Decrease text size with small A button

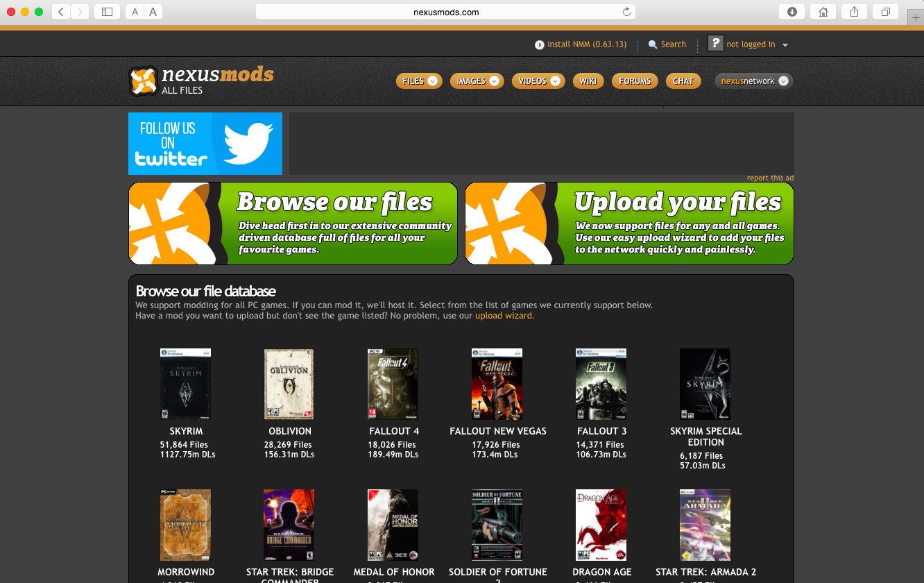point(135,12)
